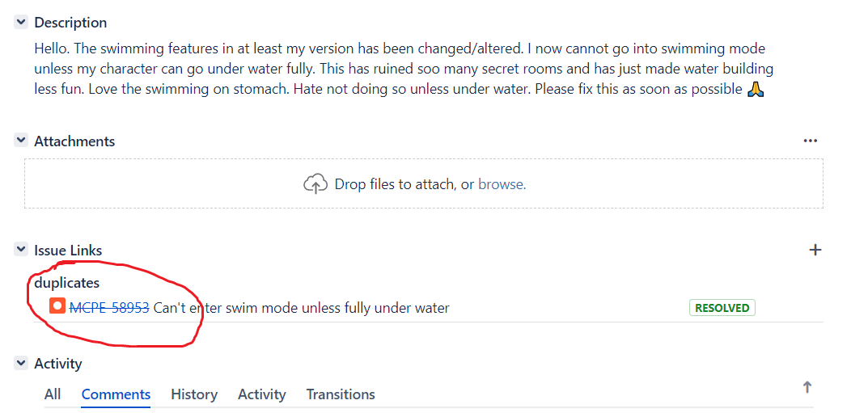The image size is (868, 413).
Task: Click the browse link to attach files
Action: 502,184
